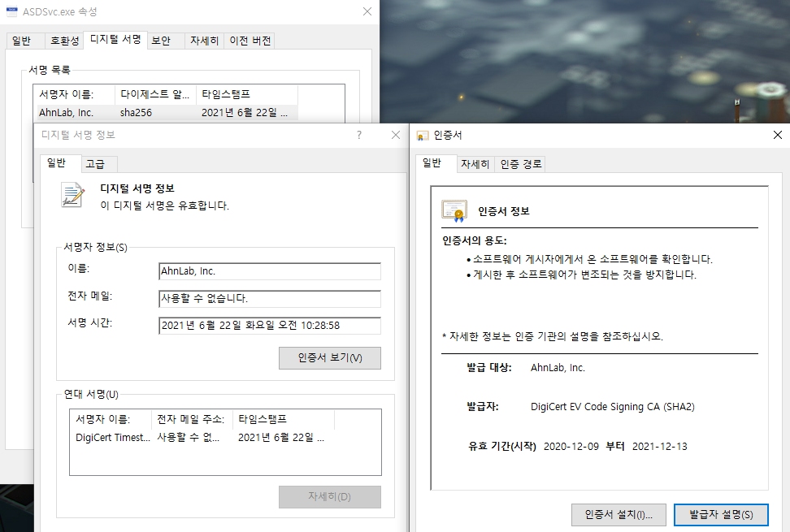The image size is (790, 532).
Task: Click the 전자 메일 주소 column header
Action: [192, 419]
